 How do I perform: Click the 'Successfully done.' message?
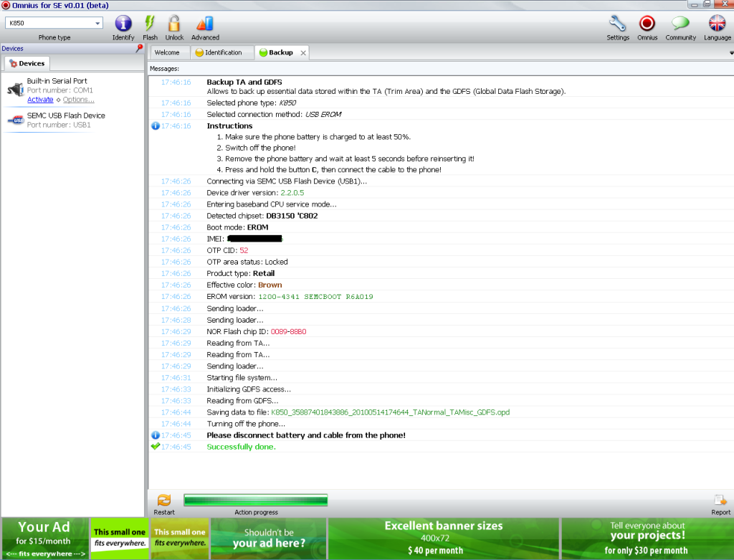[x=241, y=447]
